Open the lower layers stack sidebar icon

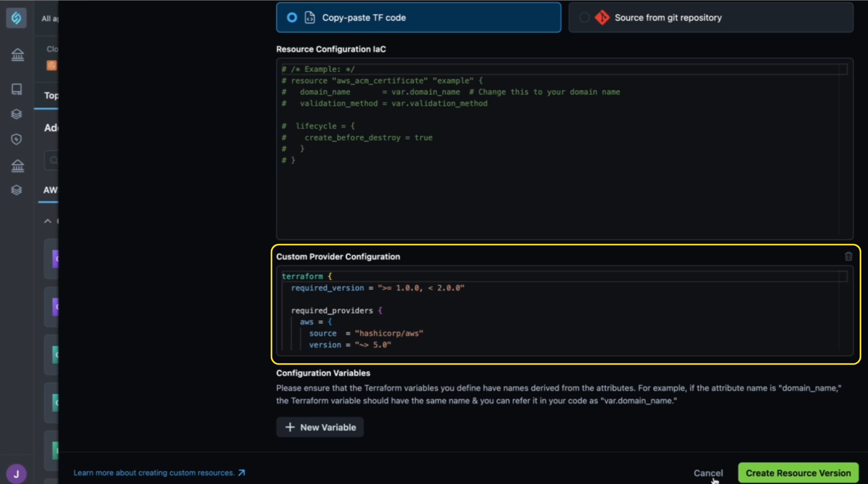(x=17, y=190)
